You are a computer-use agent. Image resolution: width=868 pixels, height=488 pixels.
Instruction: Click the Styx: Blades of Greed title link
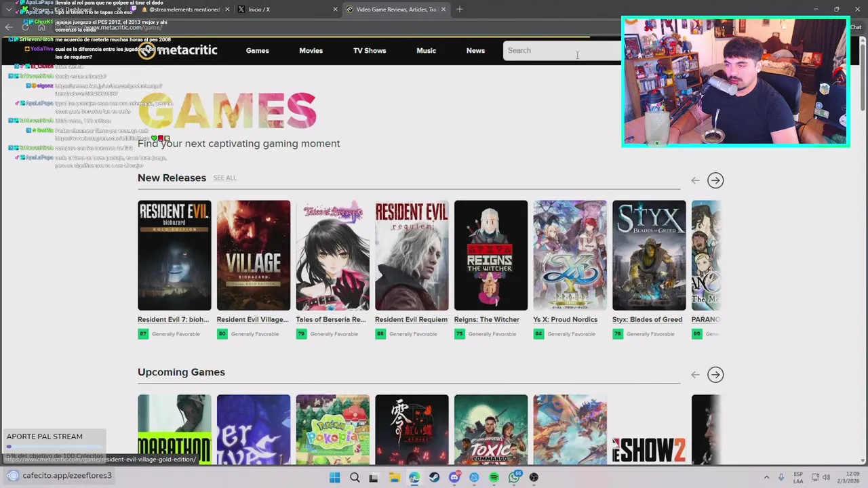point(648,320)
